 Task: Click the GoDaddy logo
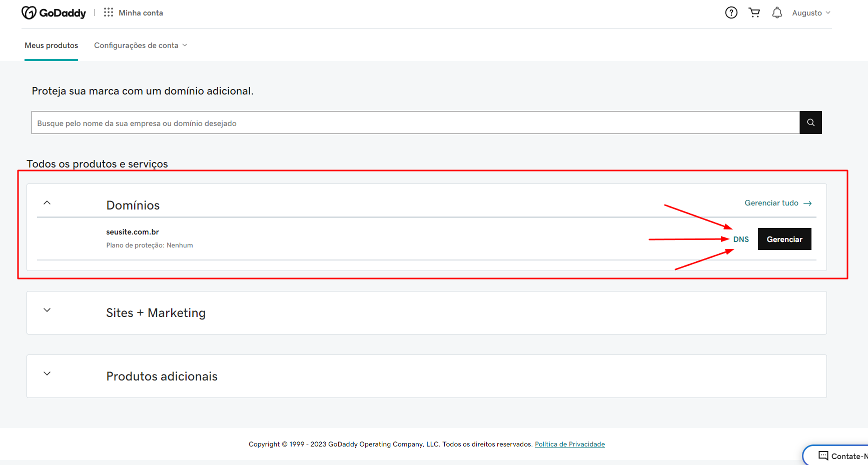(x=54, y=12)
